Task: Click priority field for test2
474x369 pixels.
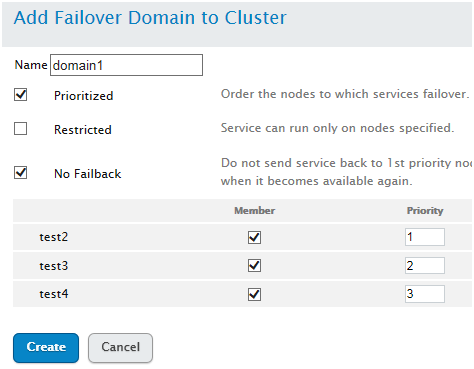Action: click(x=425, y=237)
